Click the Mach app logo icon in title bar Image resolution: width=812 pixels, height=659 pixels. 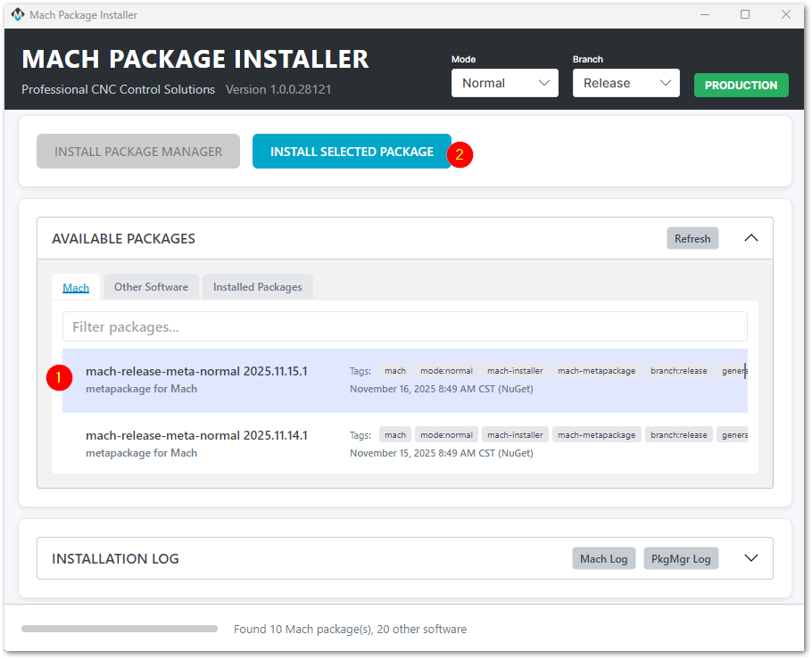18,14
